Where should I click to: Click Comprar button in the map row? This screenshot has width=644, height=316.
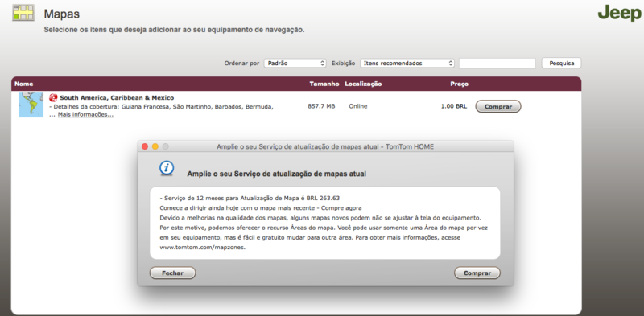point(498,106)
